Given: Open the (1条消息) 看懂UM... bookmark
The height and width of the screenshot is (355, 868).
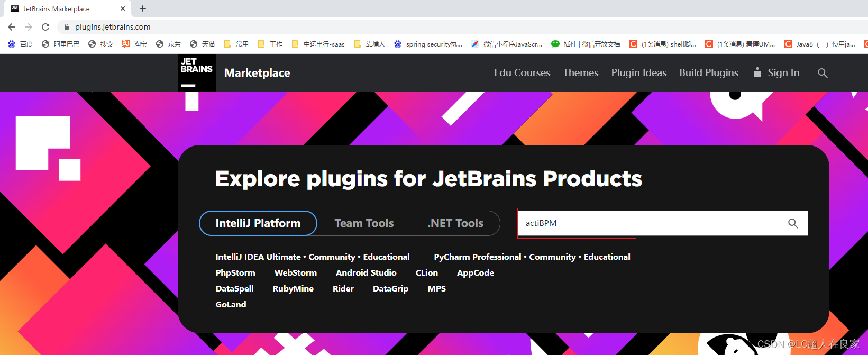Looking at the screenshot, I should (x=739, y=44).
